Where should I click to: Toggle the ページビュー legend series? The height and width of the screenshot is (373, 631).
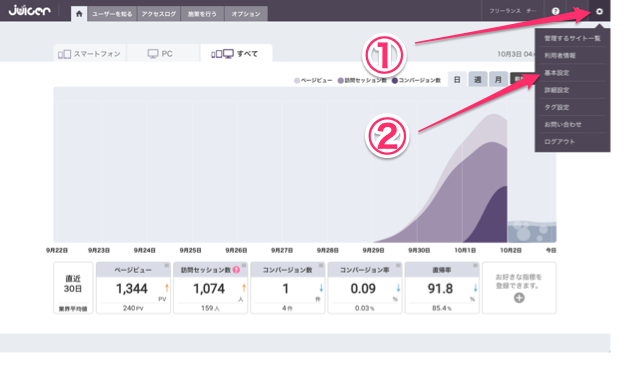(x=313, y=80)
